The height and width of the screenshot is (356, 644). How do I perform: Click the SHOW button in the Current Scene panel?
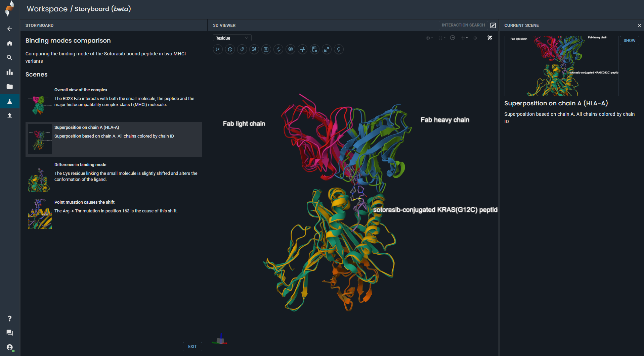(629, 40)
